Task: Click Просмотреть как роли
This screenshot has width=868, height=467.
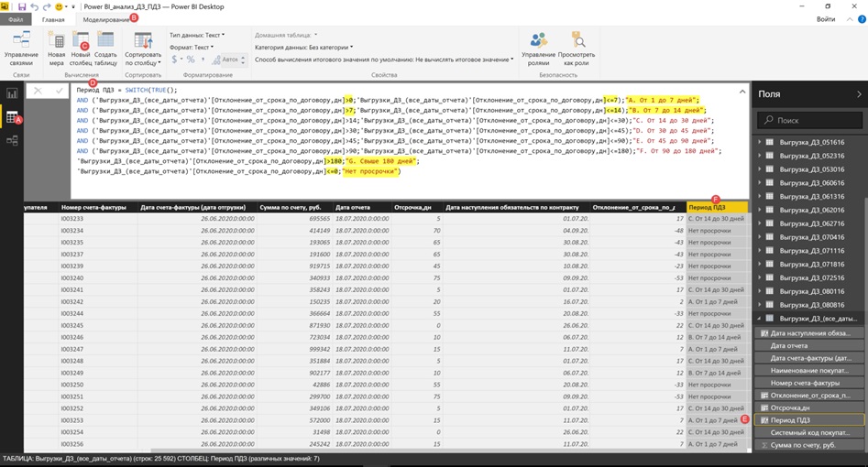Action: [x=577, y=49]
